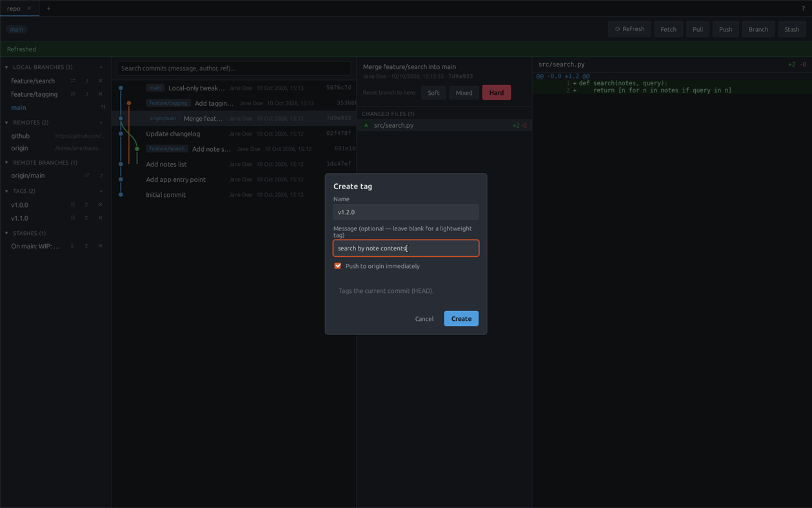Focus the tag Message input field
Viewport: 812px width, 508px height.
(406, 249)
